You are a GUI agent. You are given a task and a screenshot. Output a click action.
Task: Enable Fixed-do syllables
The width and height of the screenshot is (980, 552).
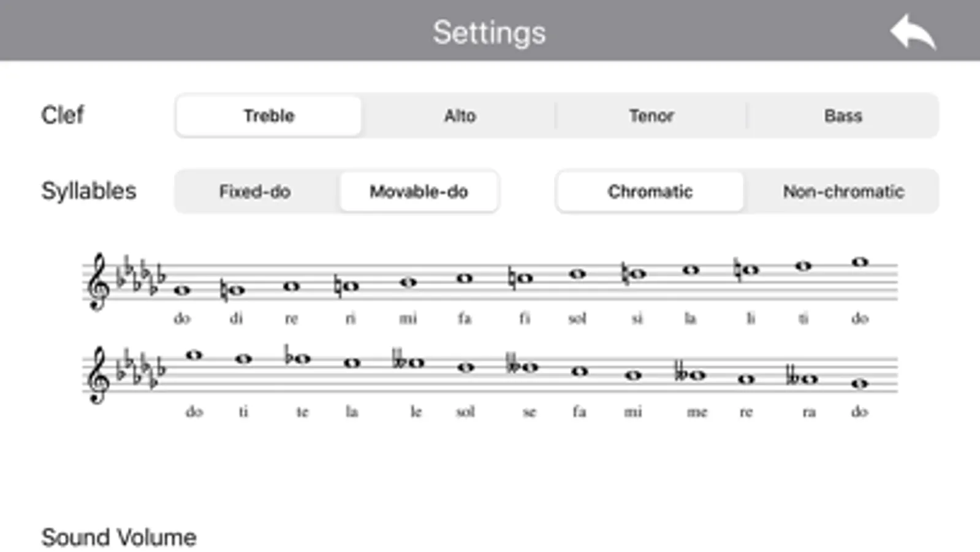point(255,192)
